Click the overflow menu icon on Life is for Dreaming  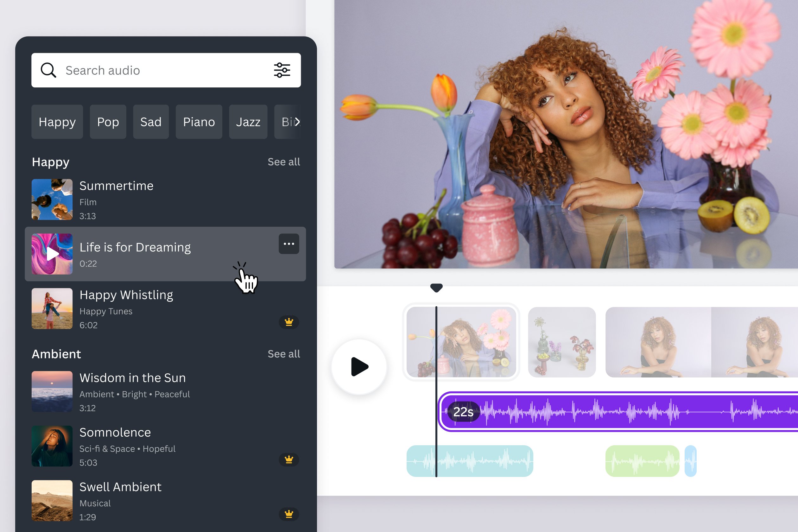pos(288,244)
